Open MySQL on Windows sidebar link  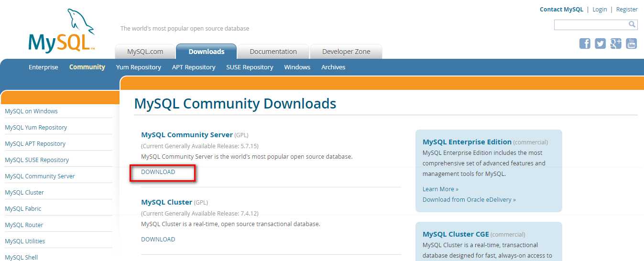point(31,111)
